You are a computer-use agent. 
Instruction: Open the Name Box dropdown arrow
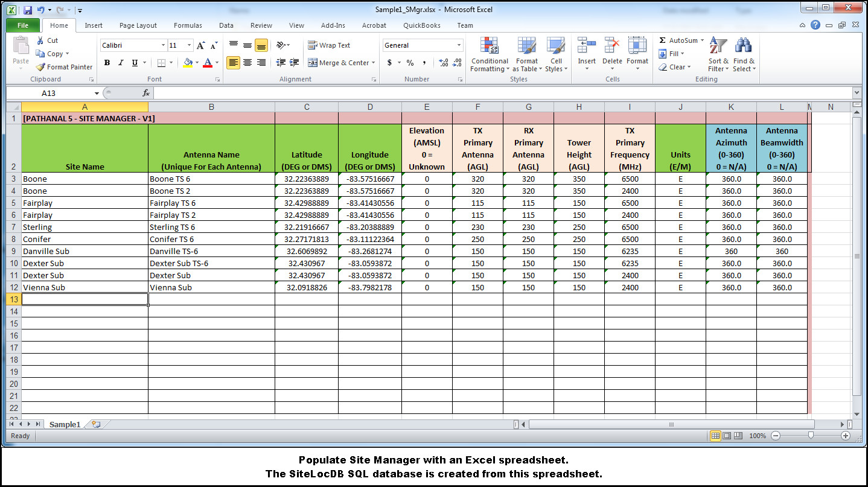[x=97, y=94]
